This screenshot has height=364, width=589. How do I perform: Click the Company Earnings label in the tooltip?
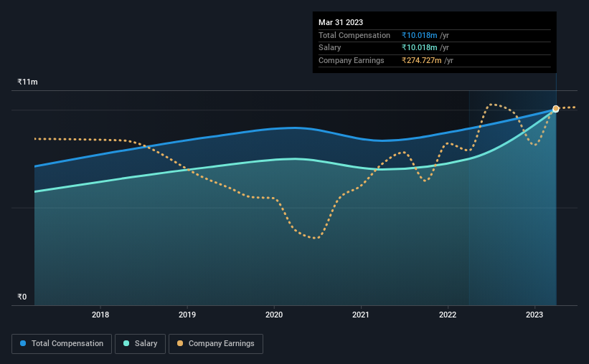[x=352, y=60]
